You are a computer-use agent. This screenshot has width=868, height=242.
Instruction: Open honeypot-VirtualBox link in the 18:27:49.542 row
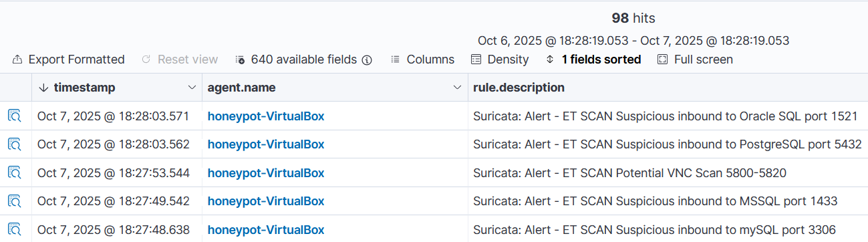point(266,201)
